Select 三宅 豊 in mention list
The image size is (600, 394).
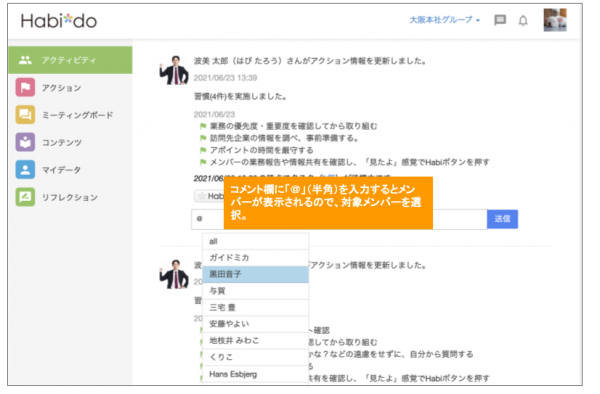point(255,308)
